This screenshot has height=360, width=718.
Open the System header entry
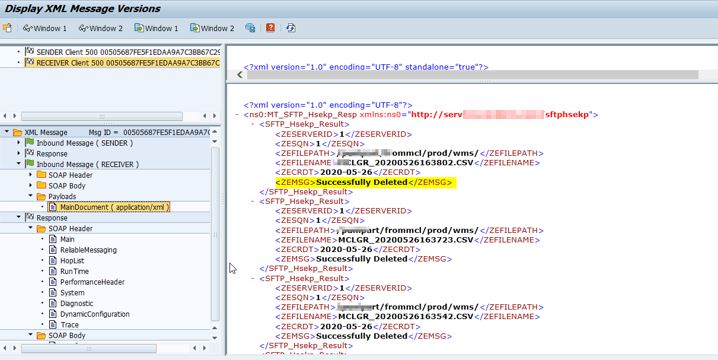tap(72, 292)
